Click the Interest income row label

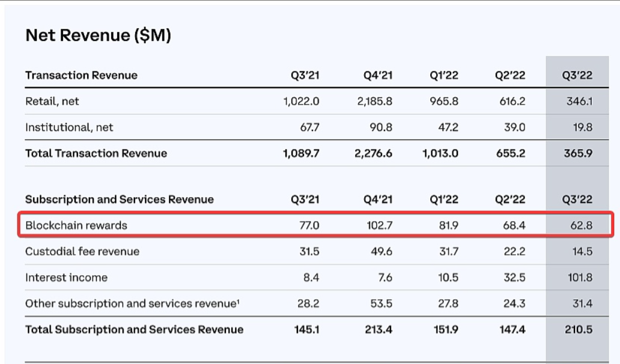(67, 278)
